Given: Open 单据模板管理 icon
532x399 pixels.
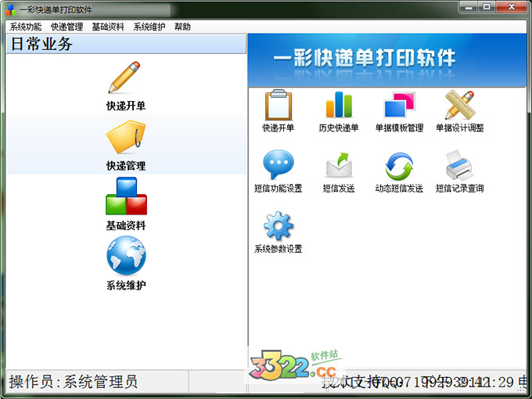Looking at the screenshot, I should pos(399,105).
